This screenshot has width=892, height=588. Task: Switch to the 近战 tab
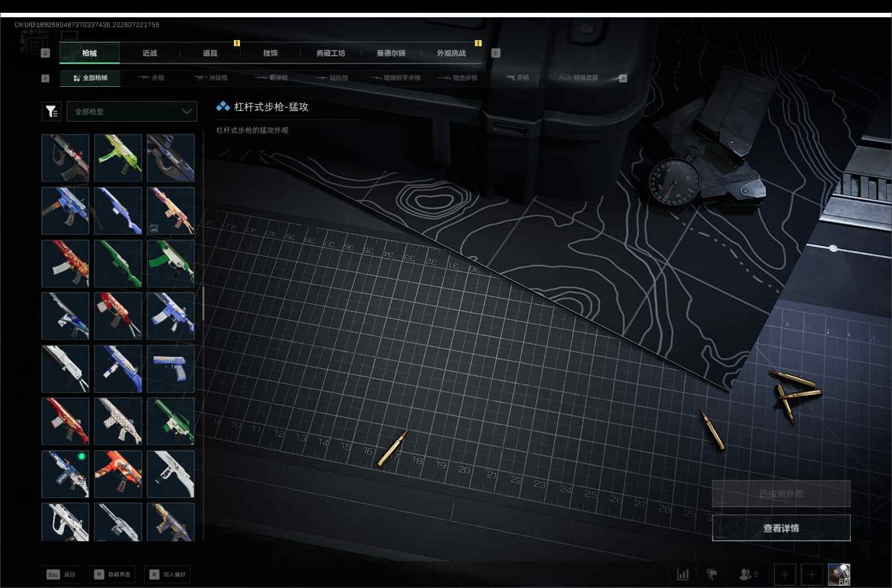coord(150,53)
